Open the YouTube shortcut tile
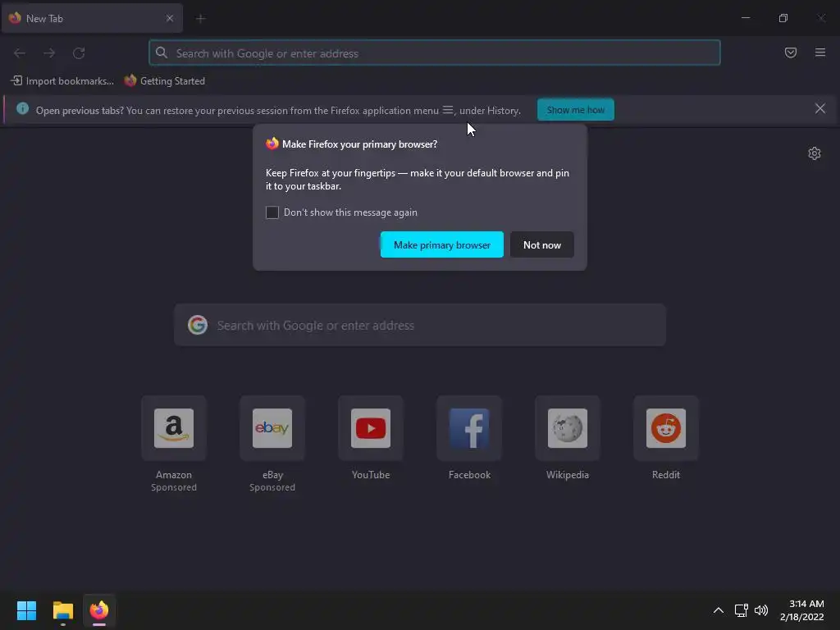Image resolution: width=840 pixels, height=630 pixels. (x=371, y=438)
